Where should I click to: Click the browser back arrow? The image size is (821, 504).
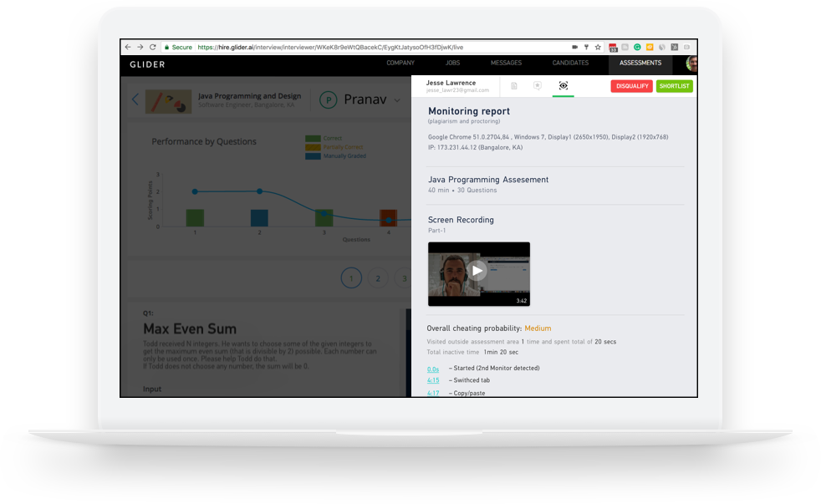pos(127,48)
